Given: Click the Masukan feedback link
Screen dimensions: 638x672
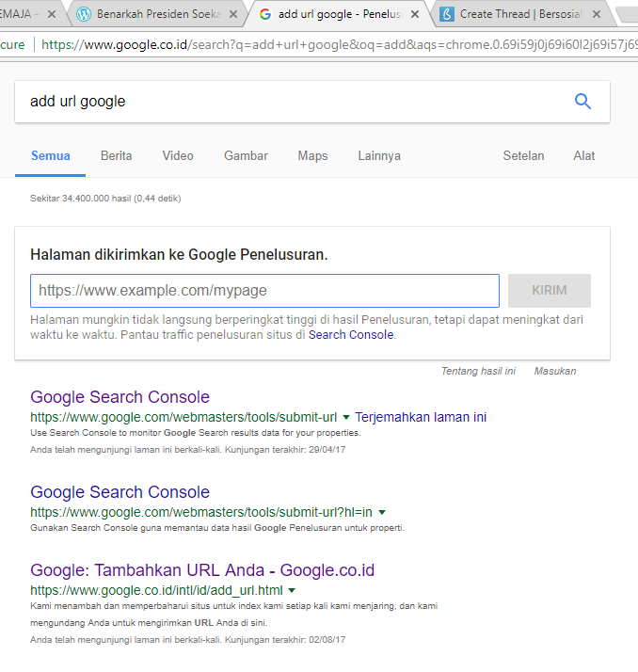Looking at the screenshot, I should [555, 371].
